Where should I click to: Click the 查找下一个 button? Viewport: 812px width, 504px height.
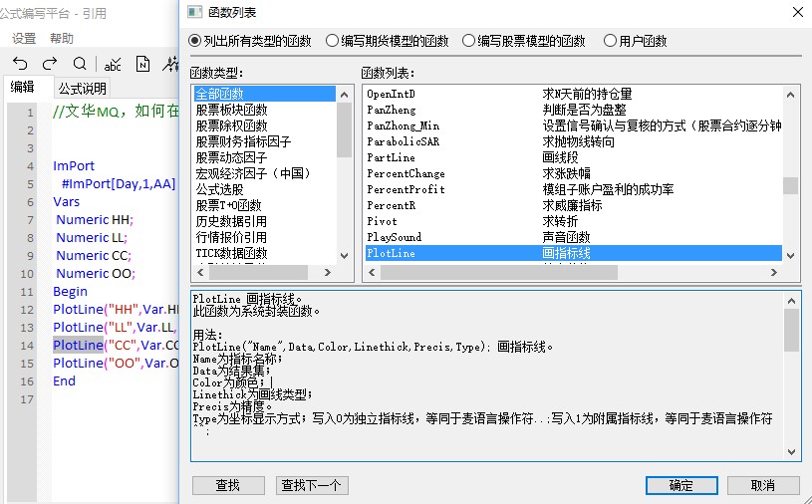tap(312, 485)
